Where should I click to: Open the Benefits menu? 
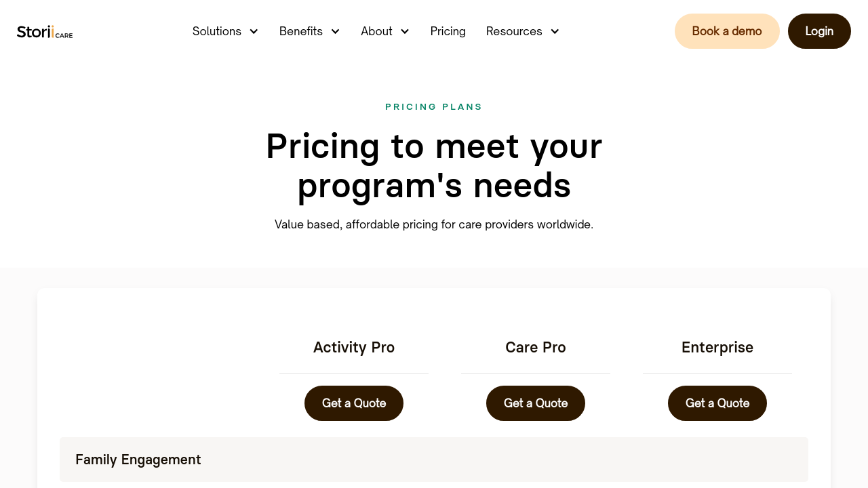click(x=301, y=31)
